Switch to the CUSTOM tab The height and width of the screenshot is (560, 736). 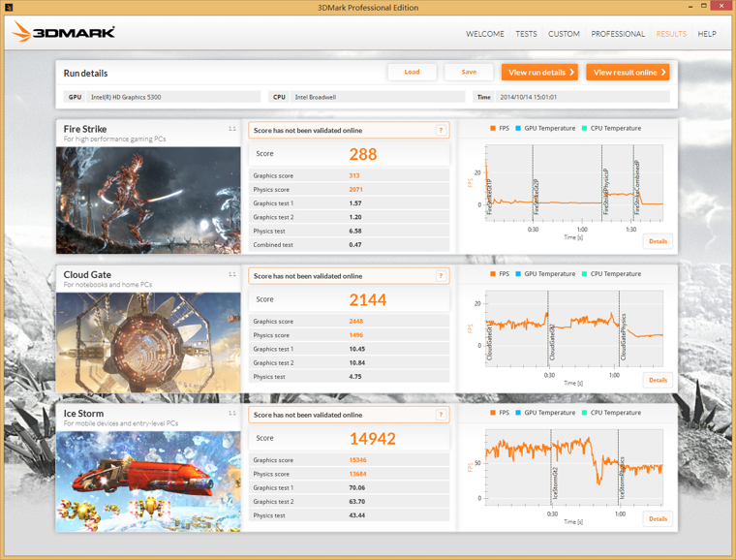point(564,34)
